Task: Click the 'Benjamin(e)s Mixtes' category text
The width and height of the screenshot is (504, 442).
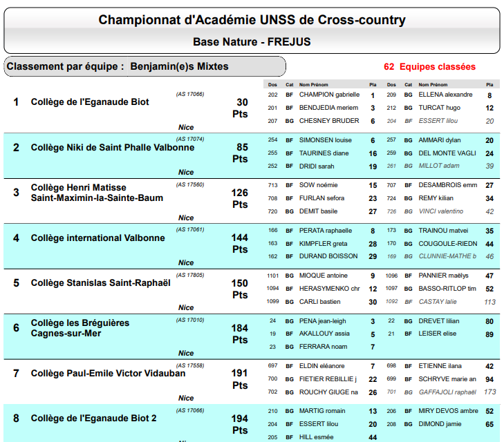Action: 179,66
